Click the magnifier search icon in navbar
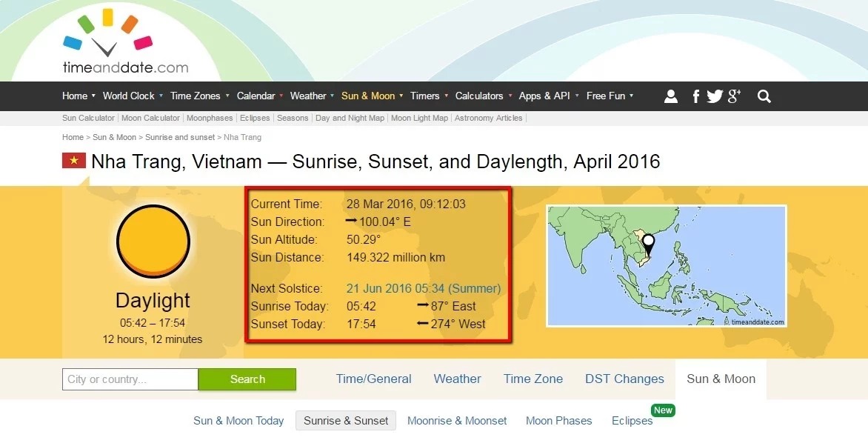 (x=764, y=96)
